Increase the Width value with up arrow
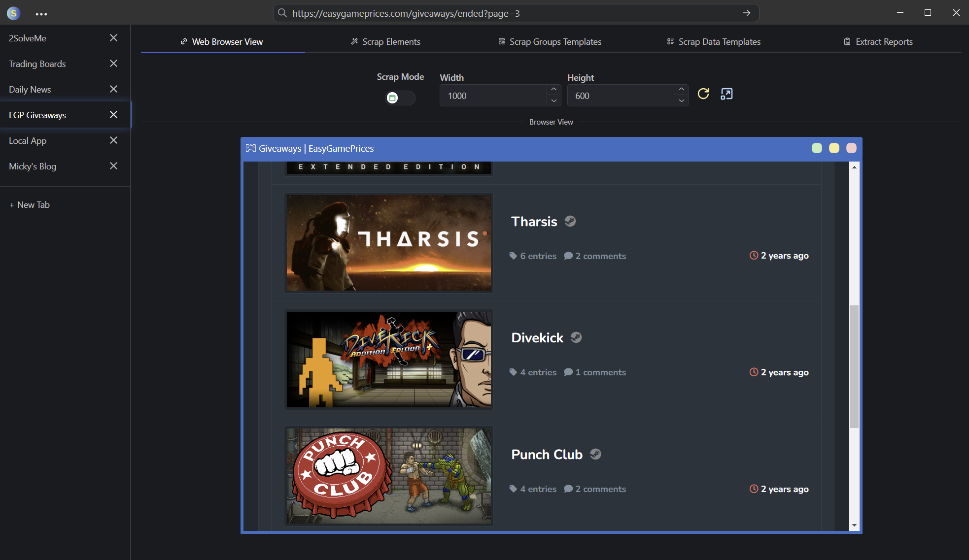Image resolution: width=969 pixels, height=560 pixels. pos(554,89)
